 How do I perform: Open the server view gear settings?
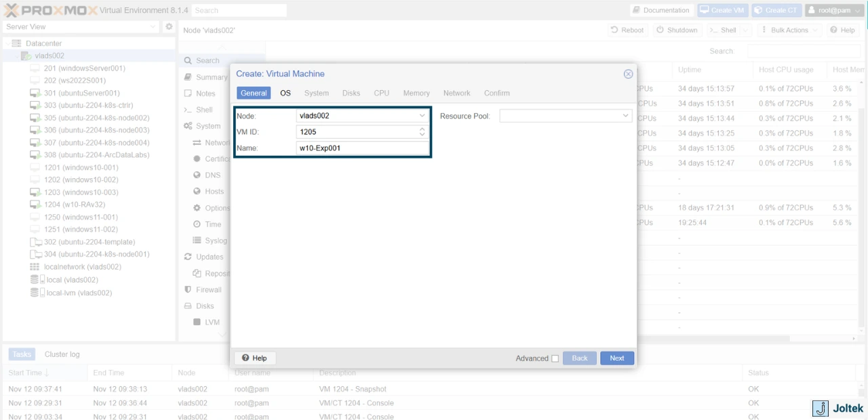click(x=169, y=26)
